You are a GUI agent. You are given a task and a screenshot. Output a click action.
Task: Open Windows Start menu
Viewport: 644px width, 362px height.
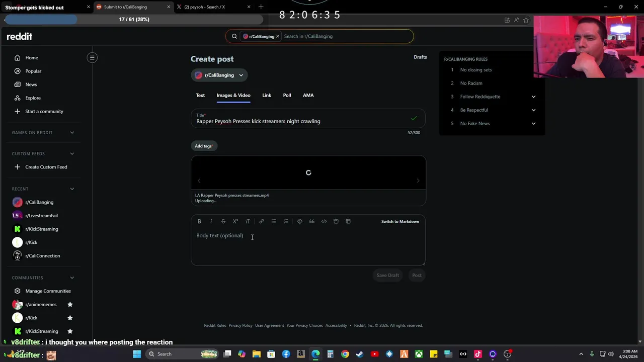(137, 354)
